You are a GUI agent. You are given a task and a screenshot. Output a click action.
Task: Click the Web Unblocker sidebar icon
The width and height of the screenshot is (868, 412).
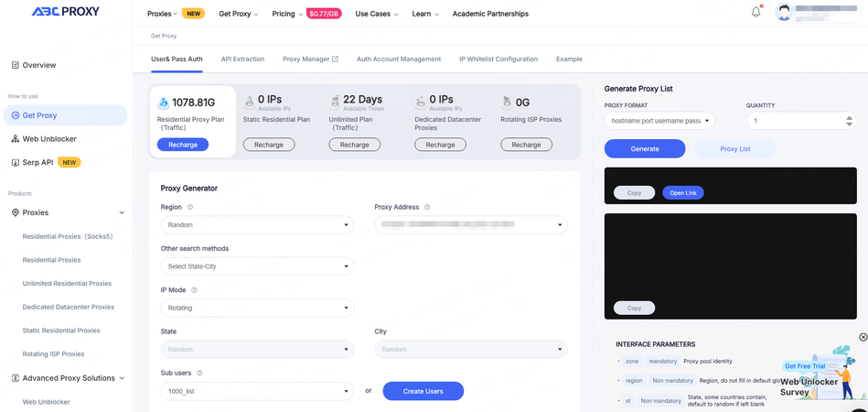point(16,139)
